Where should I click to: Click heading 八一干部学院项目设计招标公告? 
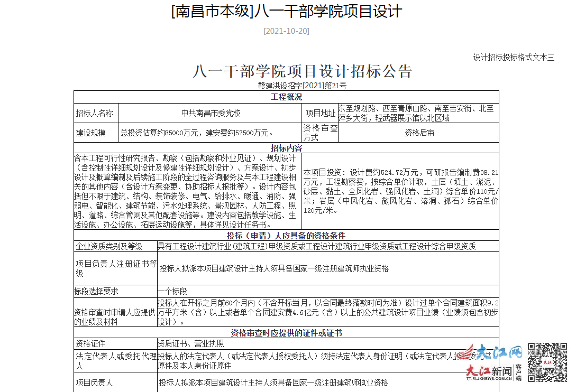tap(303, 71)
